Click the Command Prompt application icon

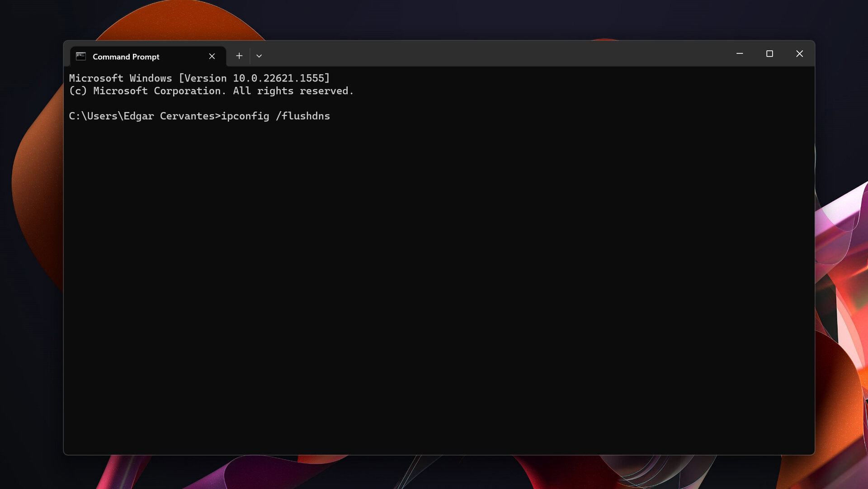80,56
